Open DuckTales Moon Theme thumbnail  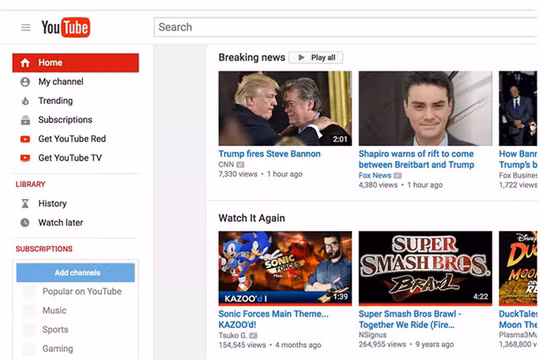[x=519, y=268]
